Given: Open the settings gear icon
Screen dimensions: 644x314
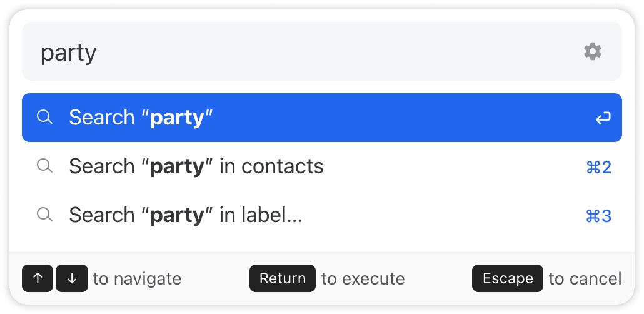Looking at the screenshot, I should (592, 52).
